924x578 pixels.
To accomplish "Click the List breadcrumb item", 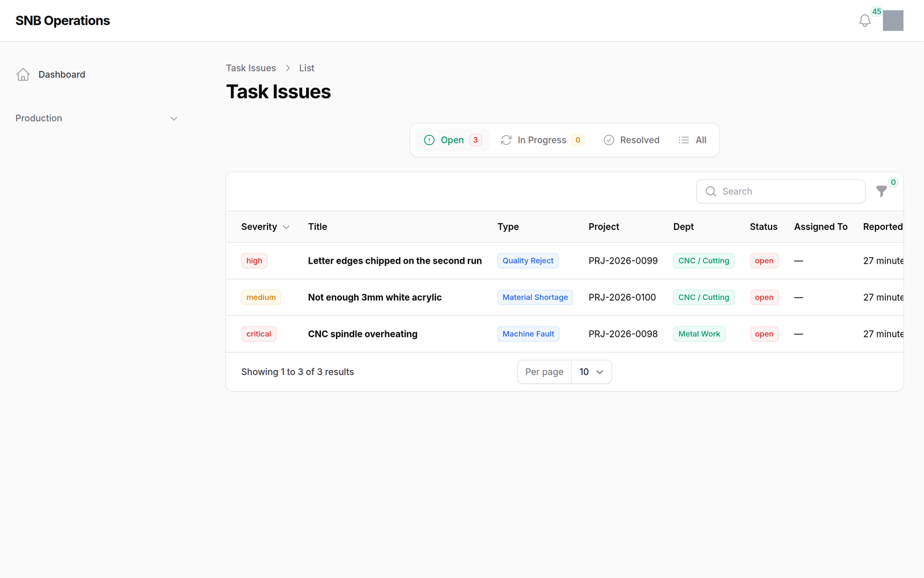I will point(307,68).
